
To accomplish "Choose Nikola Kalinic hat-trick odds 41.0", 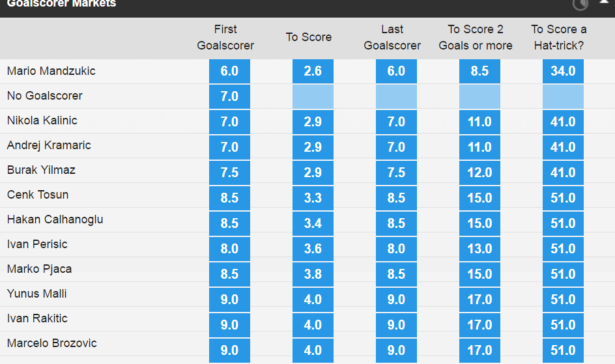I will click(x=563, y=122).
